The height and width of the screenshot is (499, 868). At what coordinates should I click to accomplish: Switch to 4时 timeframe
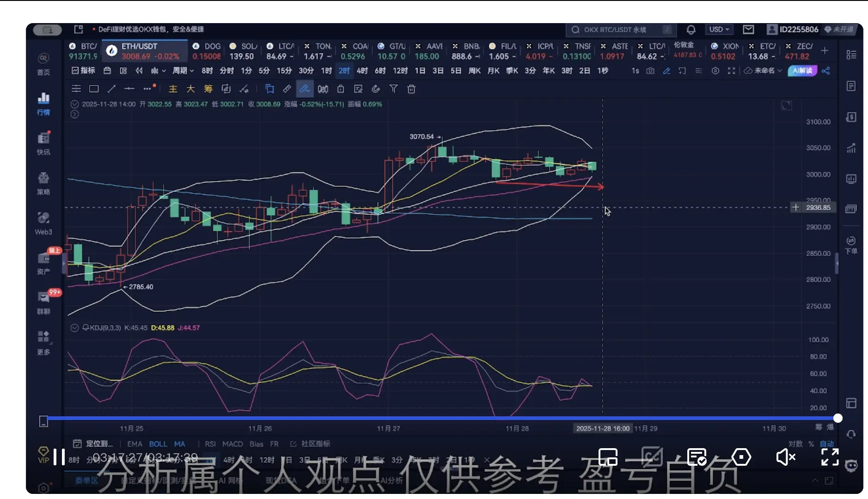(362, 71)
